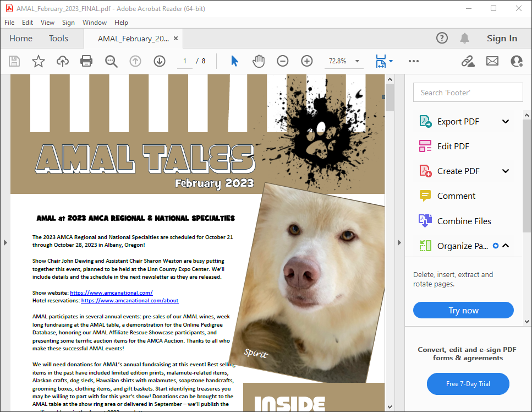
Task: Click the 72.8% zoom value
Action: click(337, 61)
